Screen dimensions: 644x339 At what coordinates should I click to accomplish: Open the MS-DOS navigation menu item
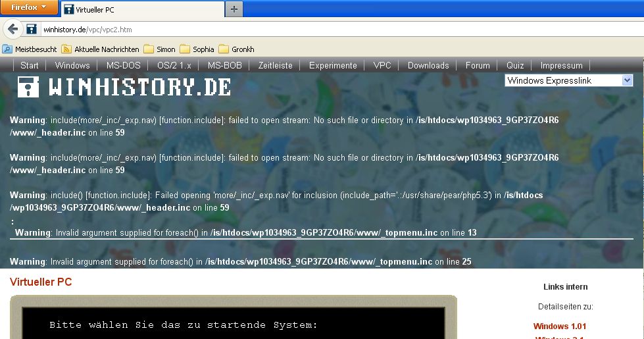123,65
